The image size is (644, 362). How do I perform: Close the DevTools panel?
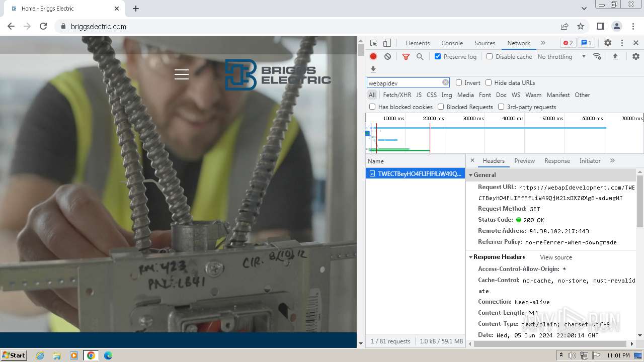(636, 43)
